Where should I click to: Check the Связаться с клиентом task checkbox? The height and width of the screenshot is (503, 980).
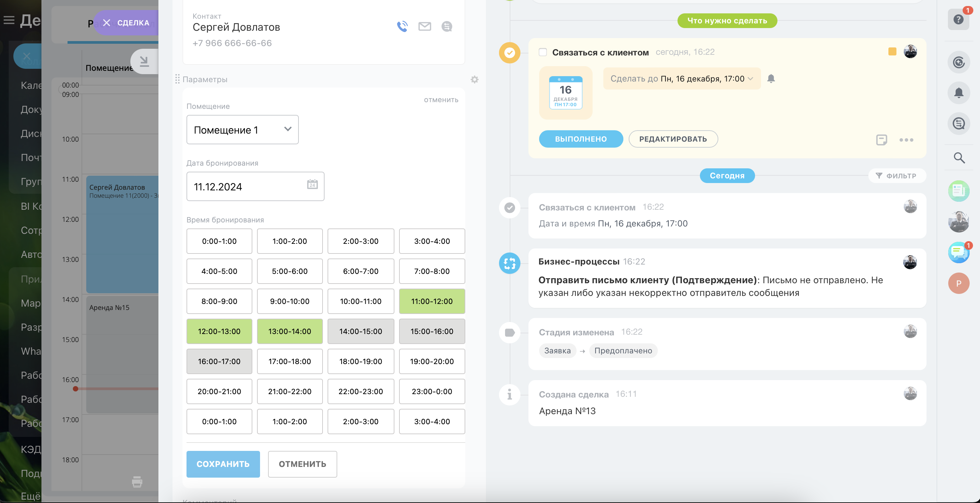point(542,52)
